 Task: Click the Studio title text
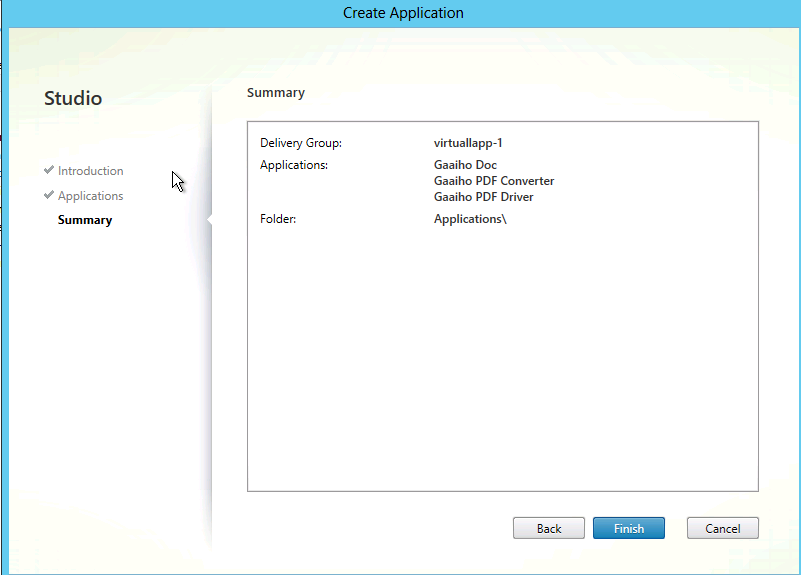[73, 98]
